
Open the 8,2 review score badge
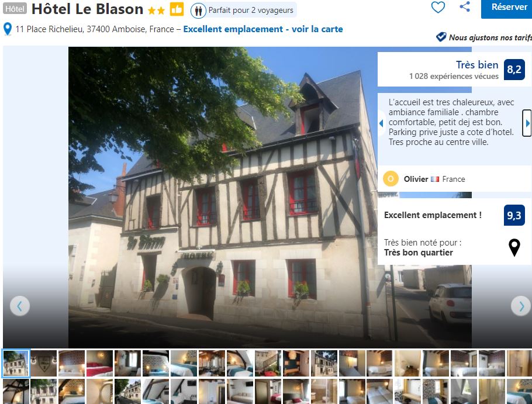[x=514, y=70]
